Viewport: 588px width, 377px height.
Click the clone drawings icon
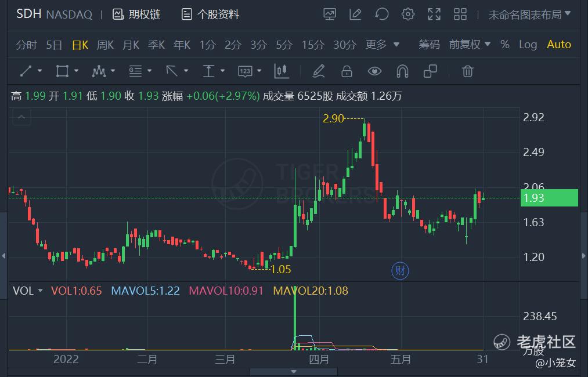coord(430,71)
